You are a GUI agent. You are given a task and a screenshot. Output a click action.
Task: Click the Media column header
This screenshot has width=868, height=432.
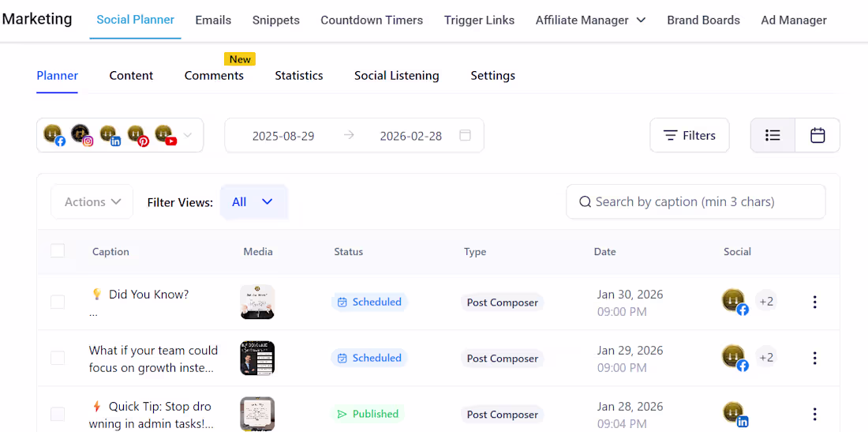(258, 251)
